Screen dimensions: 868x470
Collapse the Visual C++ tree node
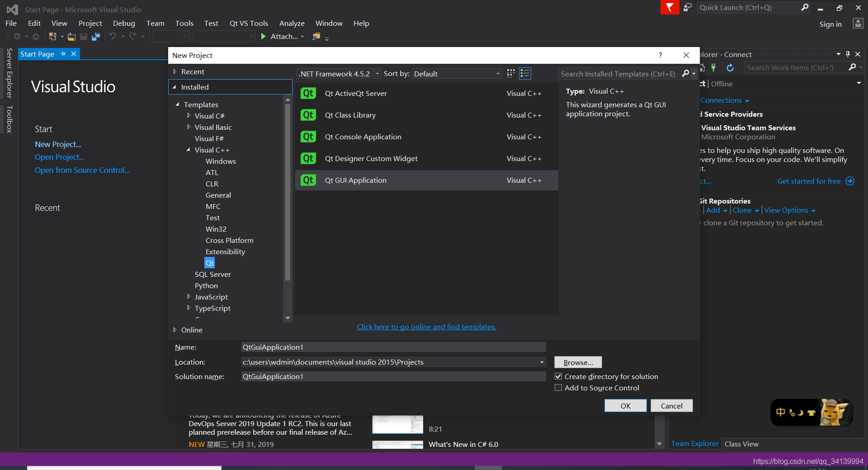tap(189, 150)
